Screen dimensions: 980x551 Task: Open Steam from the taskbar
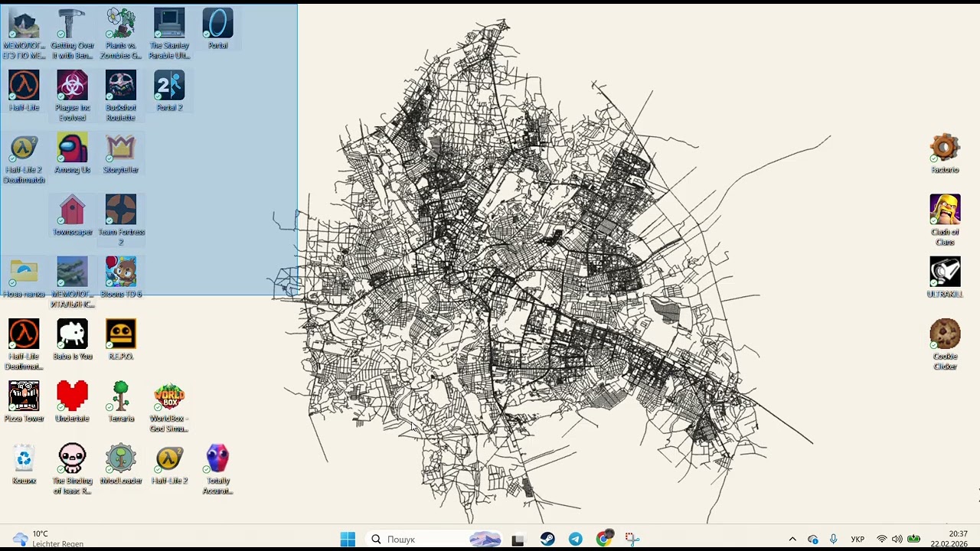tap(547, 539)
